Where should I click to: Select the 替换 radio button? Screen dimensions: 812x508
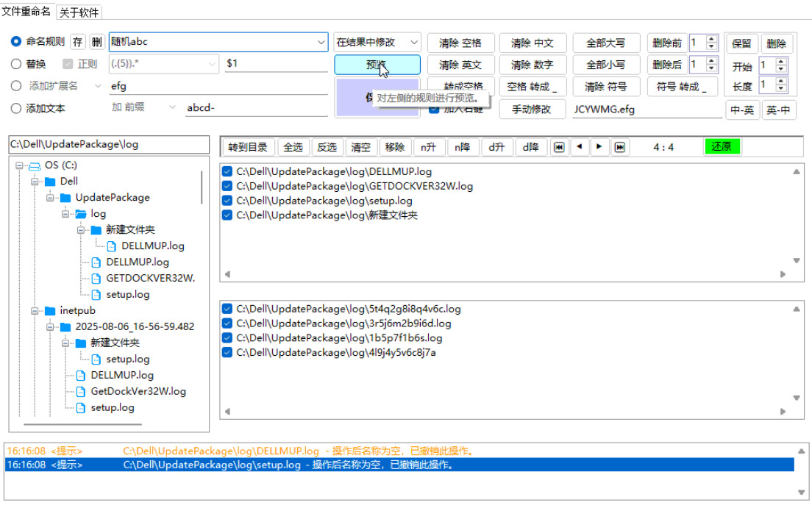click(16, 64)
